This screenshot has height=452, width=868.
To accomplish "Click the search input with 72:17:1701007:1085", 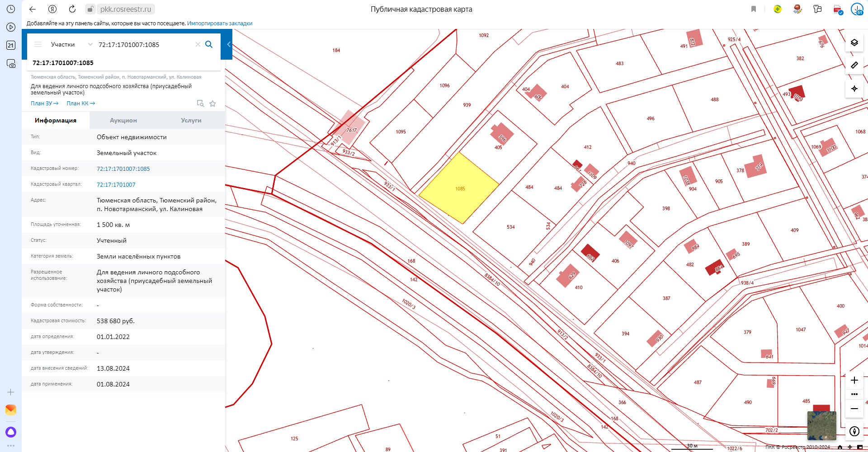I will (x=145, y=44).
